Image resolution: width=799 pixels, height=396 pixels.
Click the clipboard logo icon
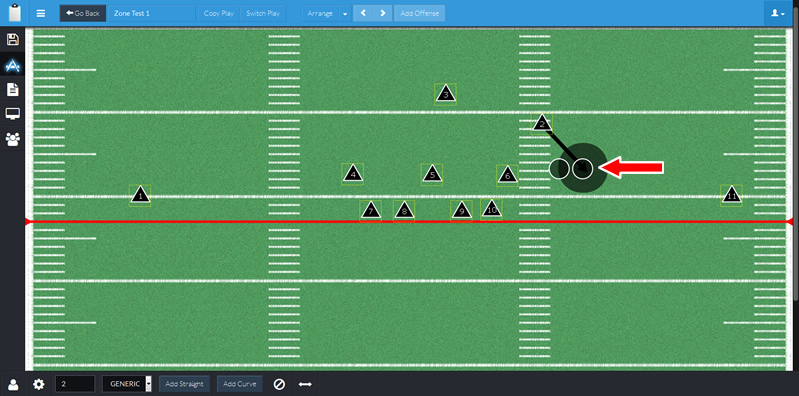tap(13, 12)
